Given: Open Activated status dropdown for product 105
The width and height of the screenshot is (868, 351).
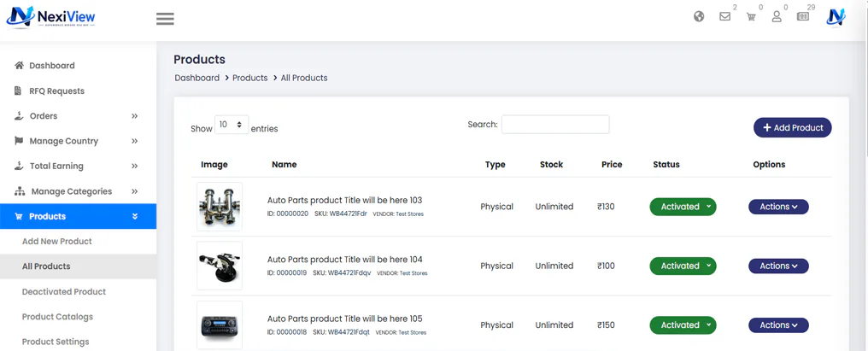Looking at the screenshot, I should coord(683,325).
